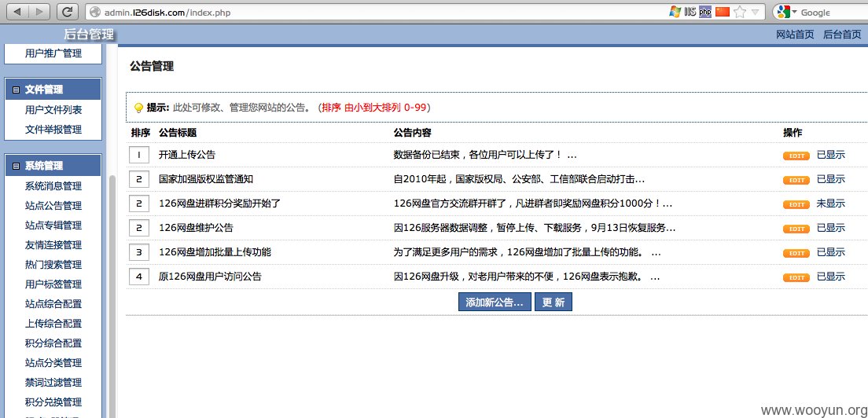
Task: Open 站点分类管理 in the sidebar
Action: (x=53, y=363)
